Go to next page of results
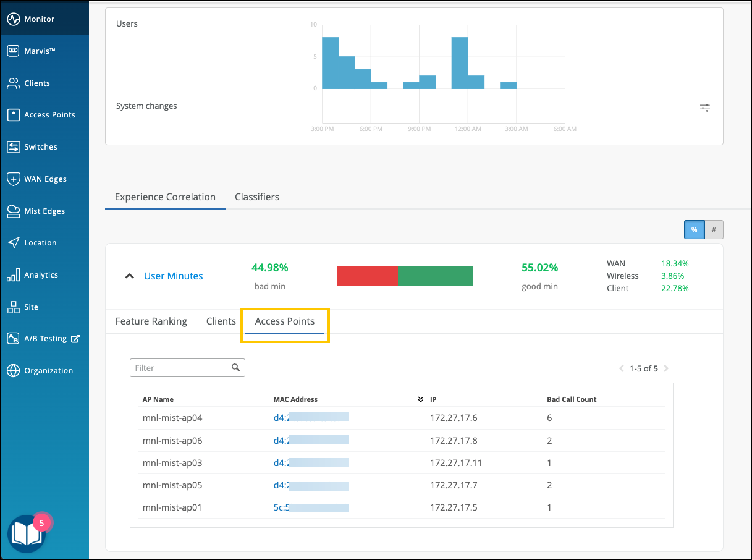 665,368
